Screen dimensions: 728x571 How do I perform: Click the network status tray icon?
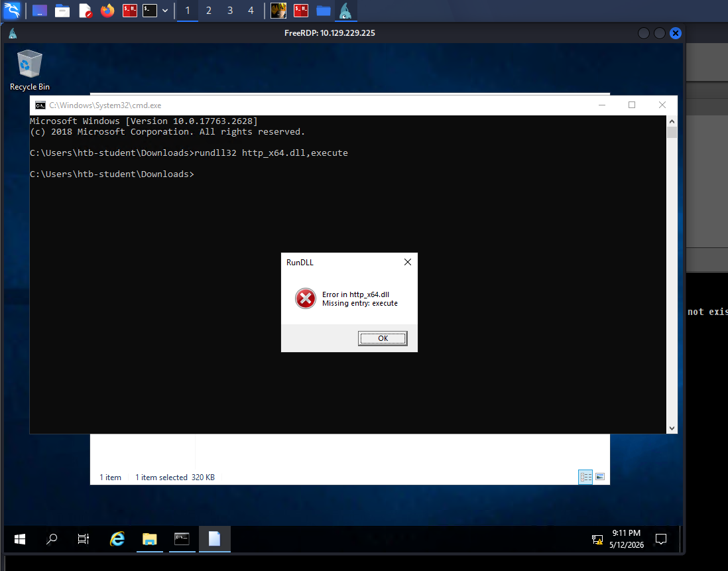pyautogui.click(x=597, y=539)
